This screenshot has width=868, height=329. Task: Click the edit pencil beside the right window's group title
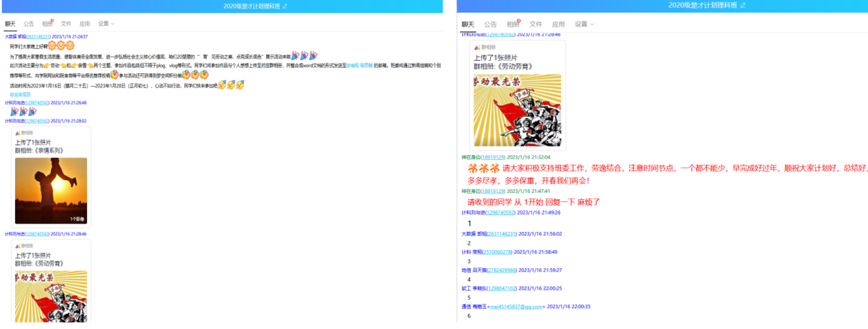pos(743,6)
